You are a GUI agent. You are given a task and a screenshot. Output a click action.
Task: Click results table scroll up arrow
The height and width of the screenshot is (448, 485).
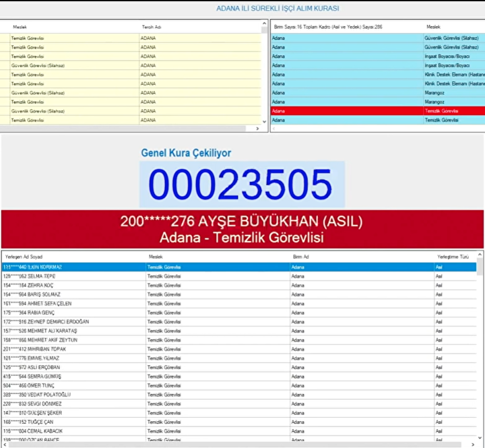pos(480,255)
